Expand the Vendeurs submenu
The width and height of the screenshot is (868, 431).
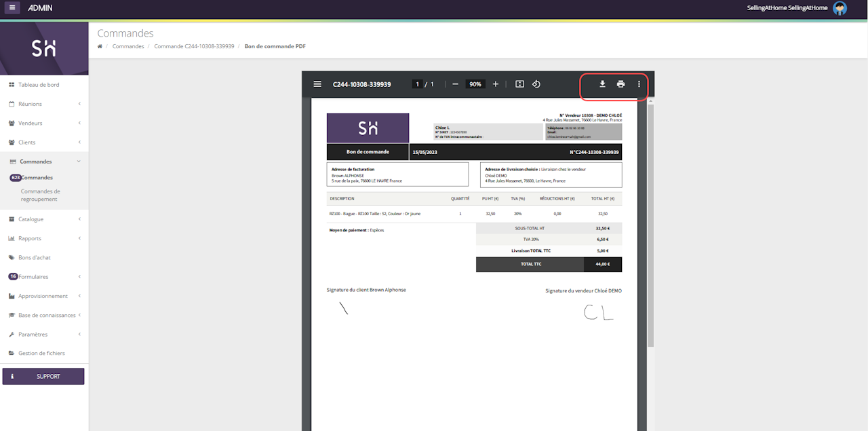click(x=44, y=123)
